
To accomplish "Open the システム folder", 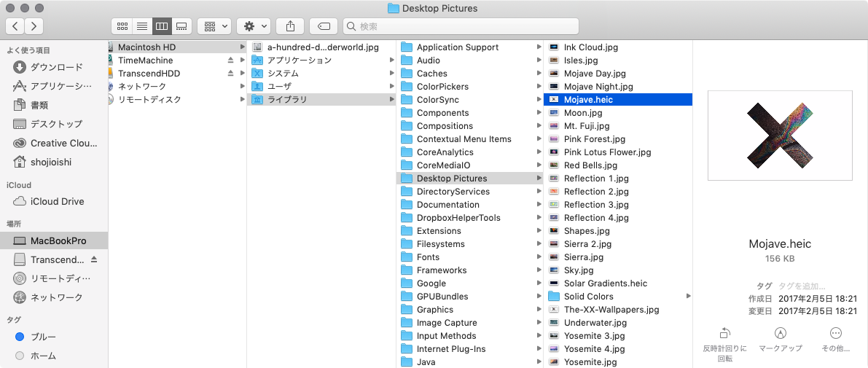I will [x=321, y=74].
